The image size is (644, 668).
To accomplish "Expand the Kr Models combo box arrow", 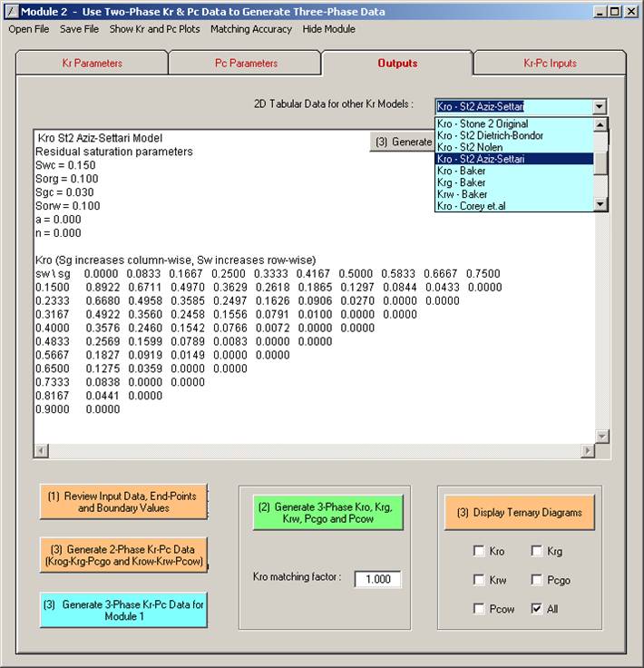I will 599,106.
